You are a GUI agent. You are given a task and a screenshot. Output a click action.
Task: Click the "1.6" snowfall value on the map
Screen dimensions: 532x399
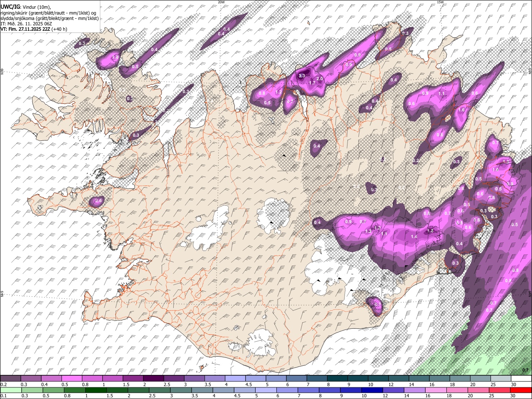[x=461, y=110]
